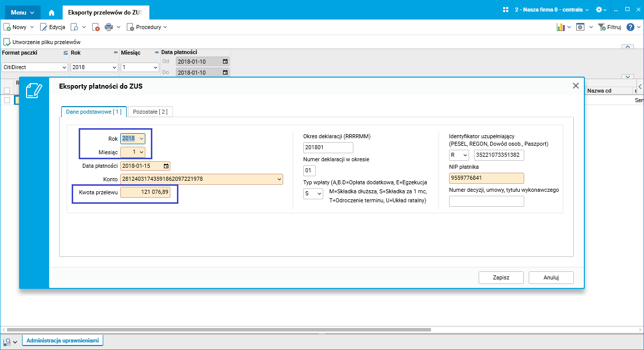
Task: Open the Procedury toolbar menu
Action: (147, 27)
